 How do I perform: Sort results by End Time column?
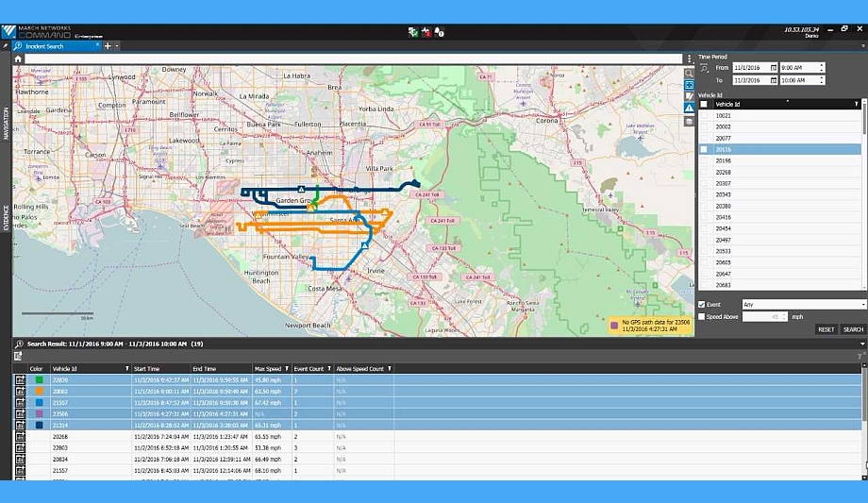click(x=221, y=368)
